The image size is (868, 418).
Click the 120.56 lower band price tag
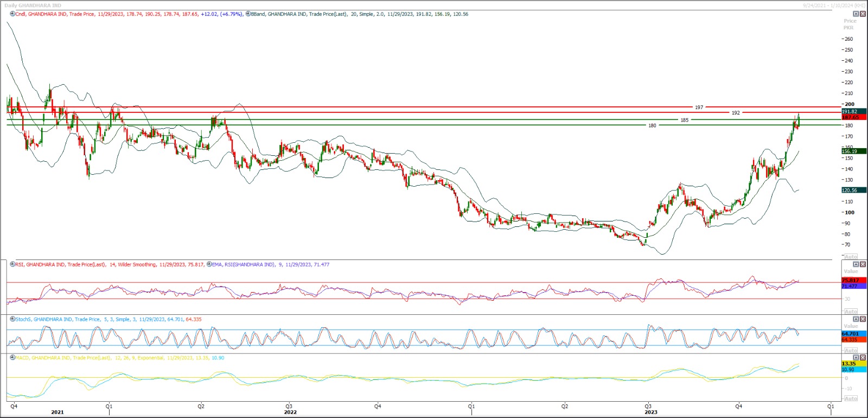[853, 190]
